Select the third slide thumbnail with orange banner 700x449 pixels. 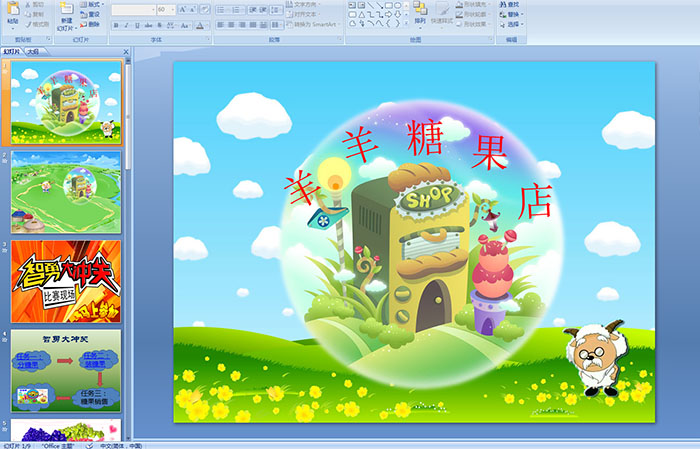pos(66,280)
